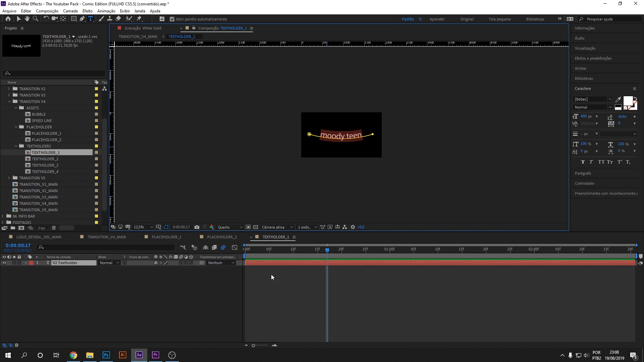Select the Pen tool in toolbar
Screen dimensions: 644x362
click(82, 19)
